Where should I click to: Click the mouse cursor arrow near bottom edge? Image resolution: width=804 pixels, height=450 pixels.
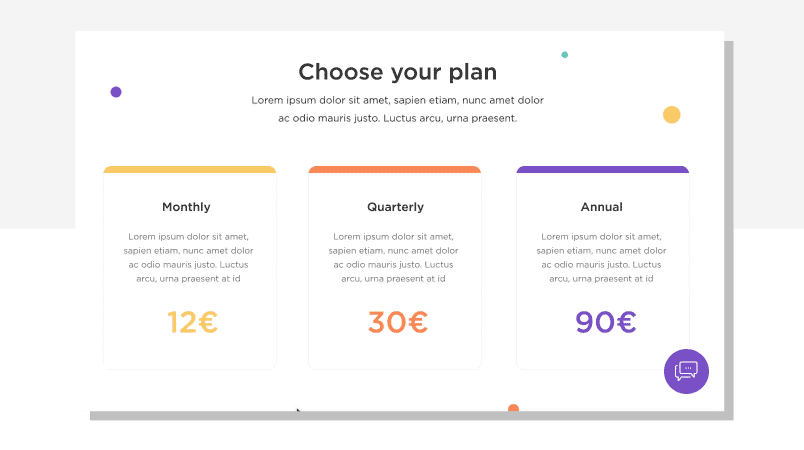click(x=298, y=410)
